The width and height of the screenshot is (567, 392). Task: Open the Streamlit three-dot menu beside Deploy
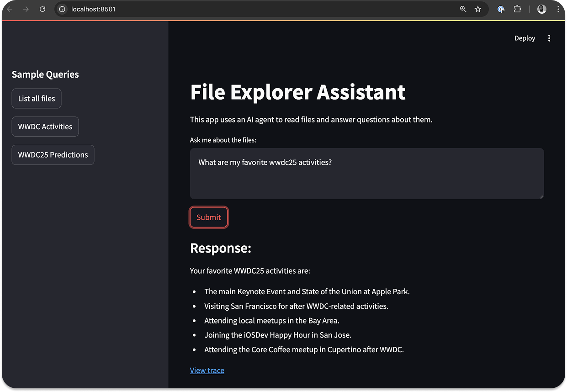[549, 38]
